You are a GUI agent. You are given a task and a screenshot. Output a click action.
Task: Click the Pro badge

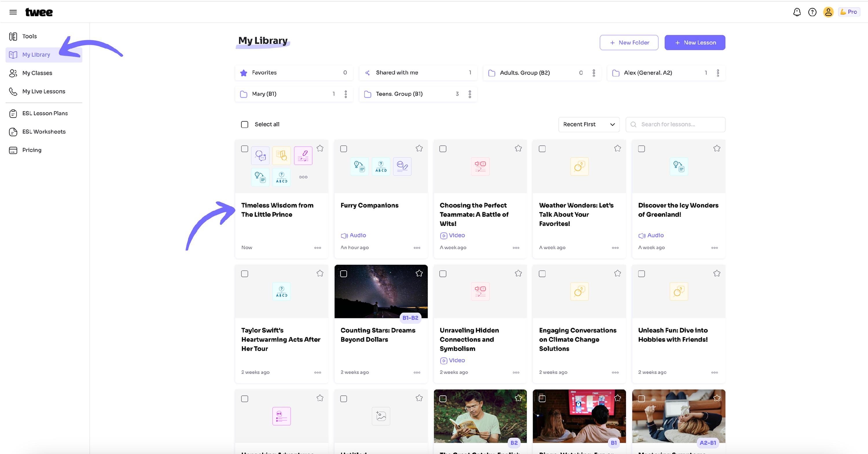tap(849, 12)
